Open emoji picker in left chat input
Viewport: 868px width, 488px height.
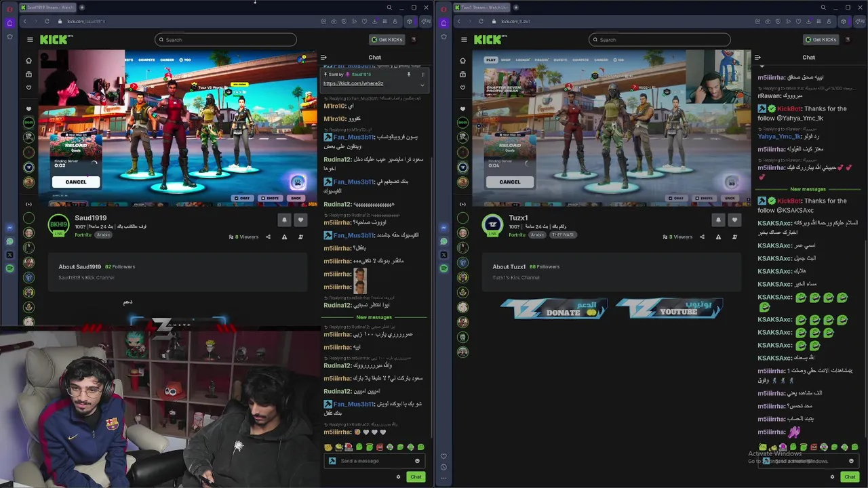417,461
